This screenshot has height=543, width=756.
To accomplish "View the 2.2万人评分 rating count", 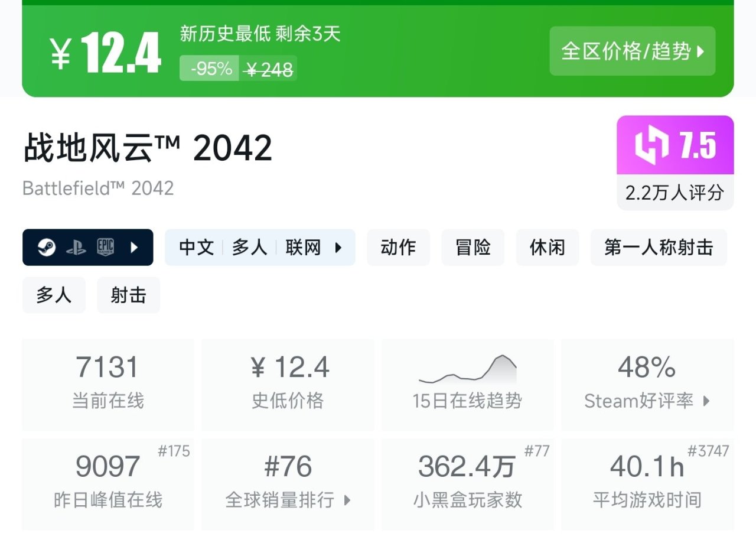I will [x=674, y=193].
